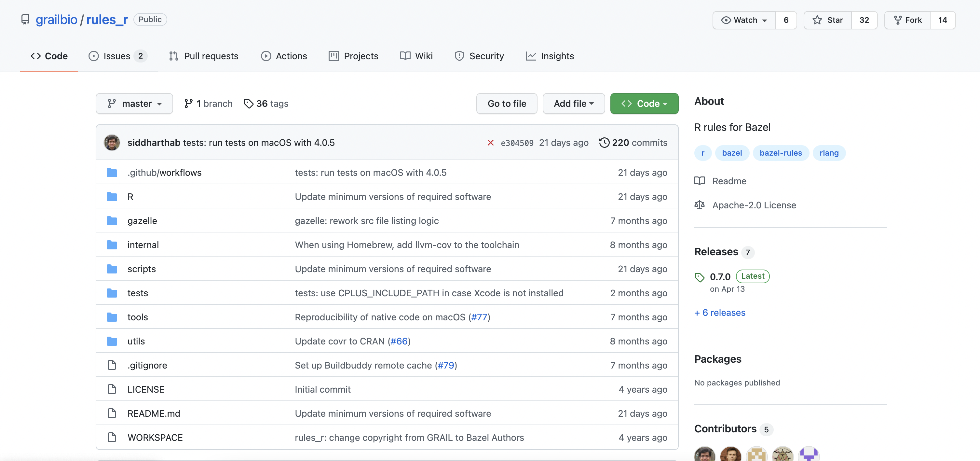
Task: Open the master branch selector dropdown
Action: click(x=134, y=104)
